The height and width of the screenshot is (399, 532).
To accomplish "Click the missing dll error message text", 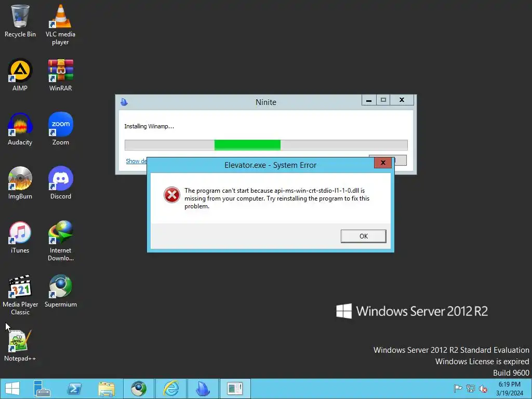I will coord(277,198).
